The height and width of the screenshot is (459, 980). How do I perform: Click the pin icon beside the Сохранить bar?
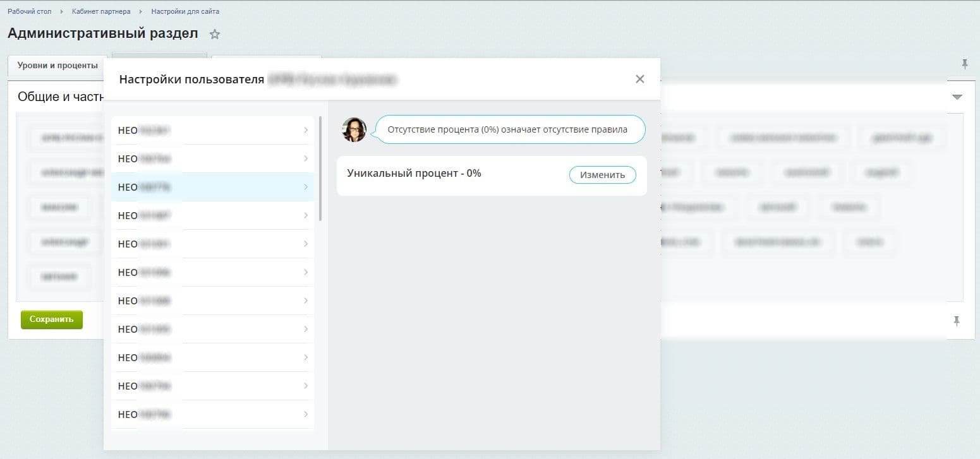point(957,321)
